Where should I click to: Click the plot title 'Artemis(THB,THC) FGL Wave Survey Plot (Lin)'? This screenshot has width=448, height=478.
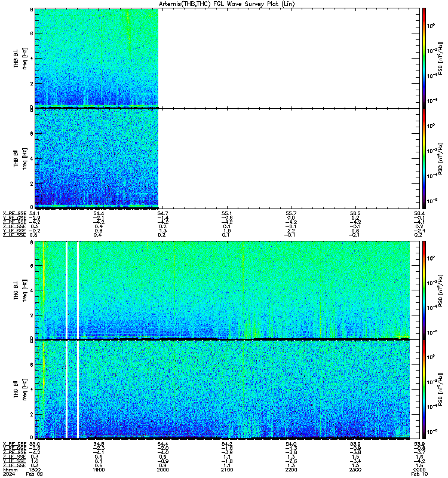tap(226, 4)
